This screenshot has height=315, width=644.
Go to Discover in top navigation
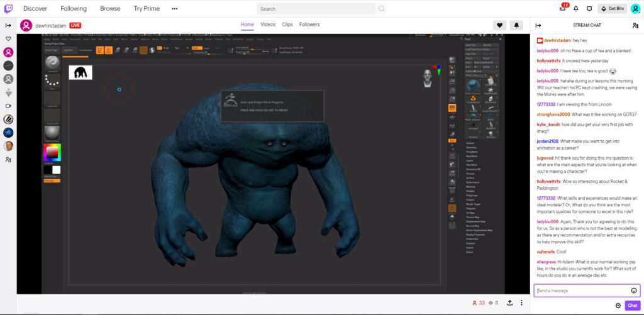click(35, 9)
